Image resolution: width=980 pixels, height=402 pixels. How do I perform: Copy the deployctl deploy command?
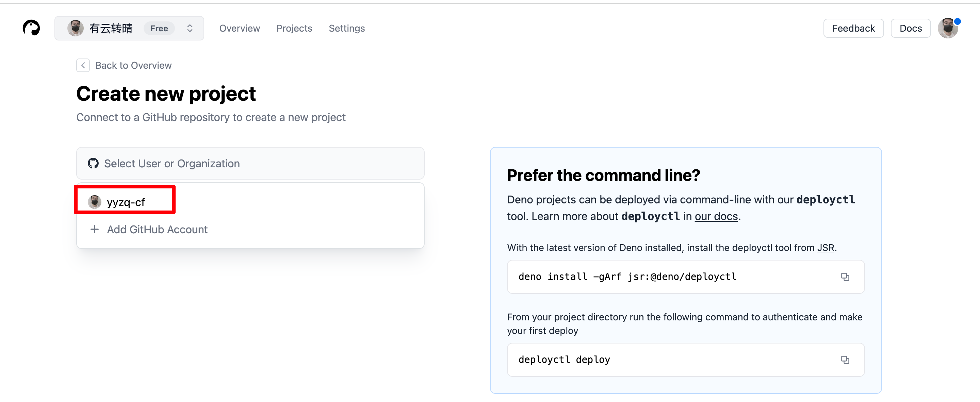[x=845, y=360]
